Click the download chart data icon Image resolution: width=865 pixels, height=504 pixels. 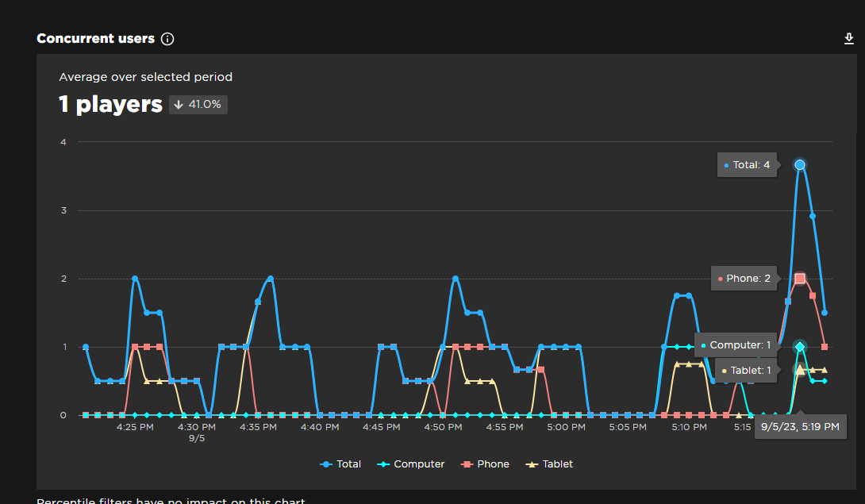(848, 37)
